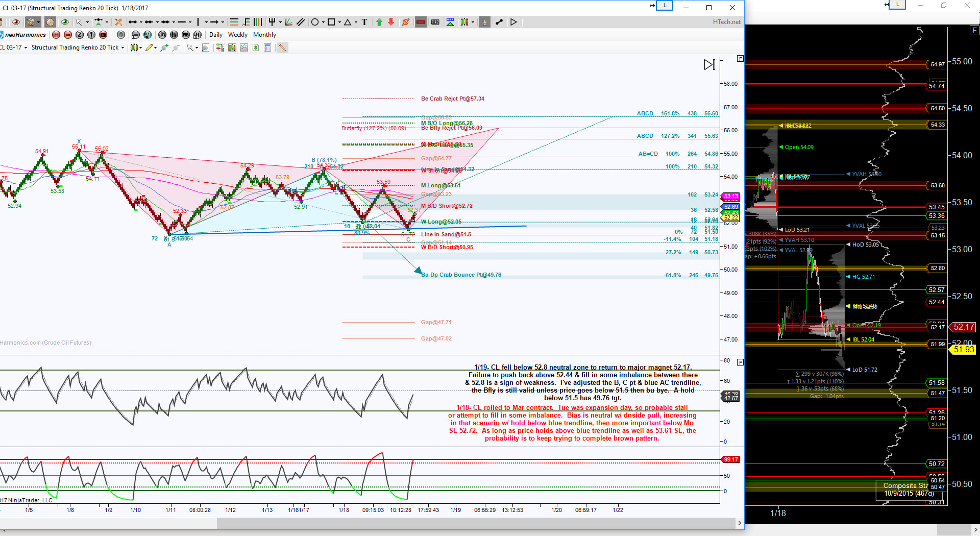Toggle the L link button in title bar
Screen dimensions: 980x536
pos(665,6)
